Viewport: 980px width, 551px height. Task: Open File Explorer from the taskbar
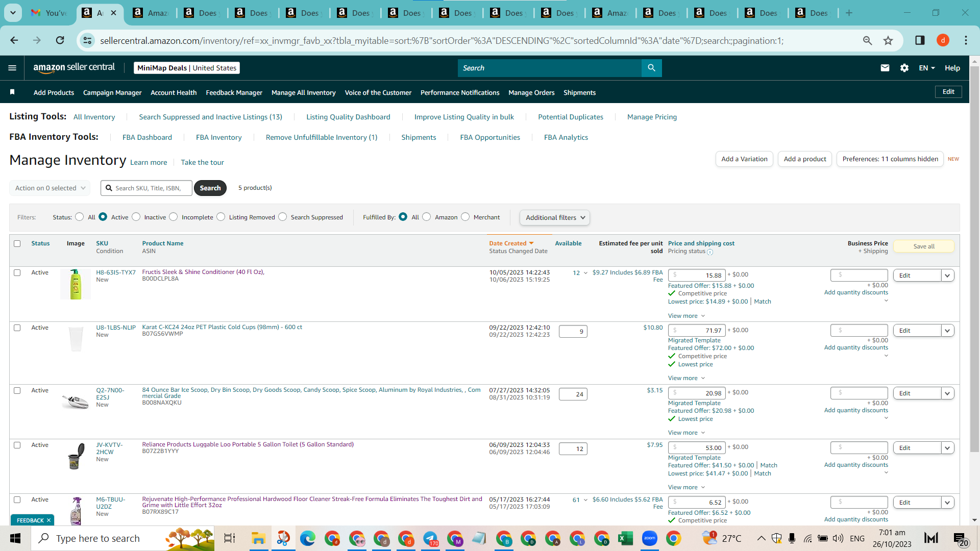click(x=258, y=538)
